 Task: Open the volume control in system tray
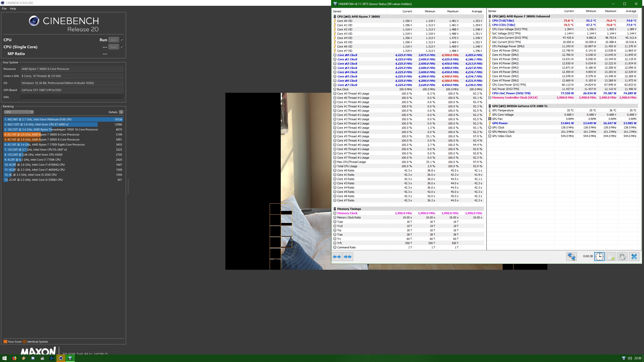[630, 358]
